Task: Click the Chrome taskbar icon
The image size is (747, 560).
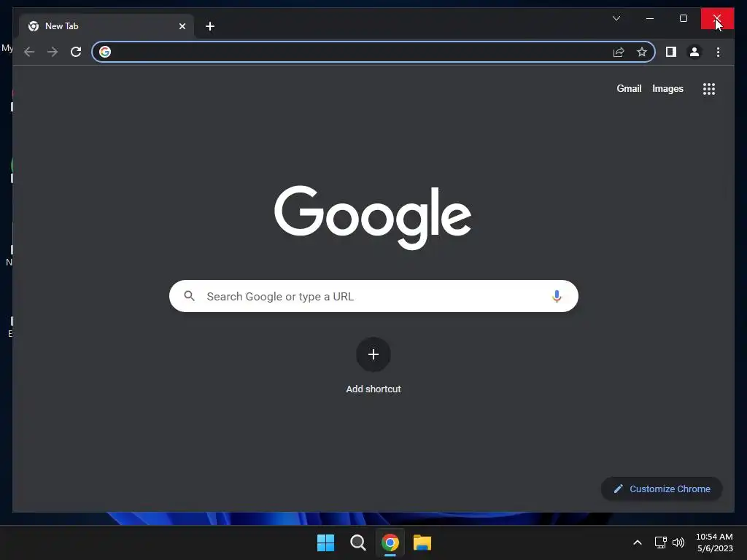Action: 390,542
